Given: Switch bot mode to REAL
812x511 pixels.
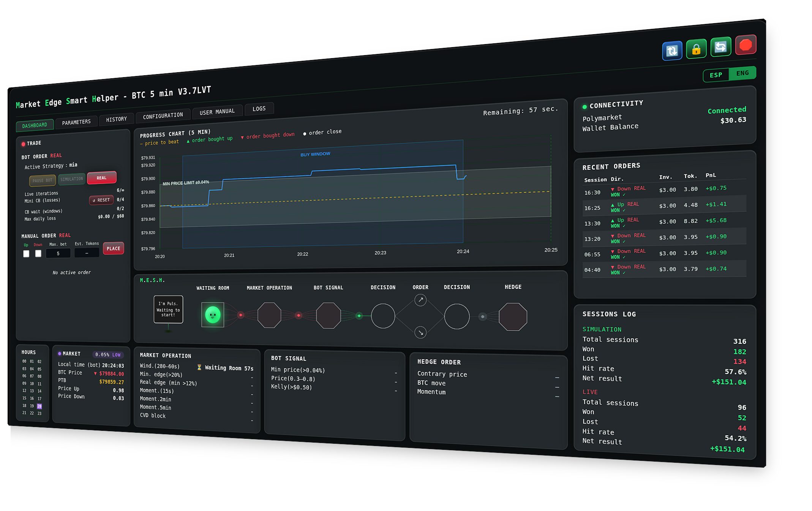Looking at the screenshot, I should point(101,178).
